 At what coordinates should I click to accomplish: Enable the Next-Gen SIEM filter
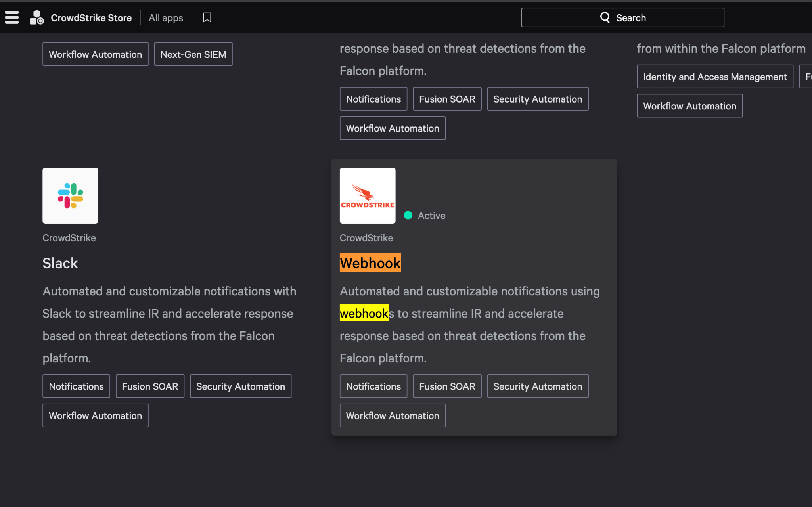pyautogui.click(x=193, y=54)
